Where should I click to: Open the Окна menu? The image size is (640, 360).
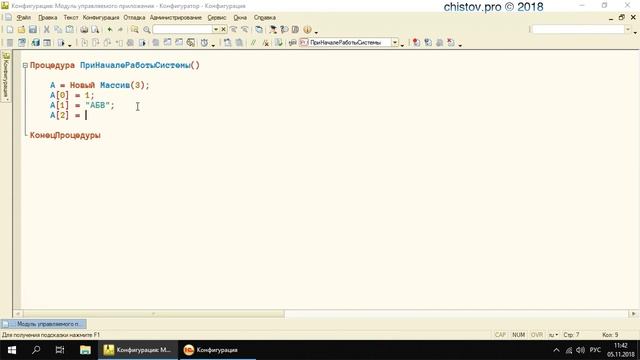240,18
